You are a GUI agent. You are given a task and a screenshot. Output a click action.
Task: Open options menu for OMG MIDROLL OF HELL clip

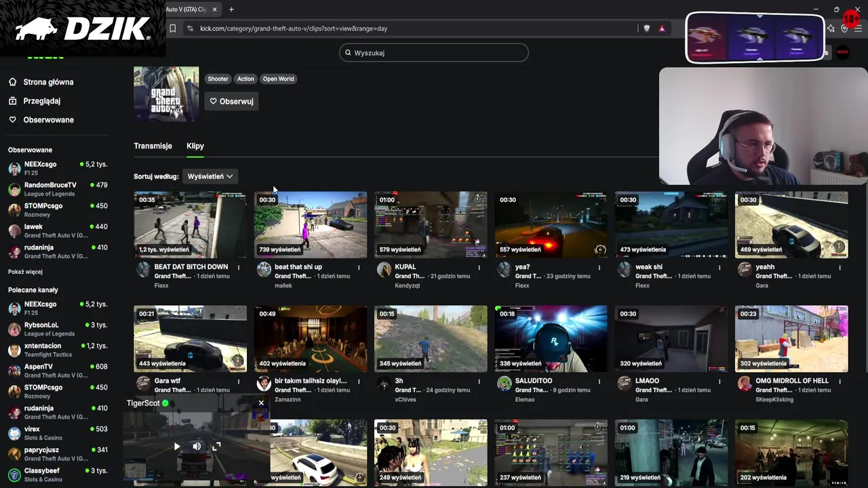[840, 382]
